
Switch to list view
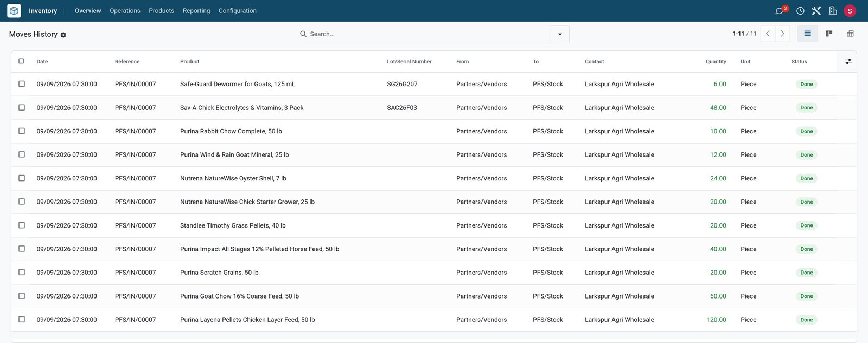pyautogui.click(x=807, y=34)
